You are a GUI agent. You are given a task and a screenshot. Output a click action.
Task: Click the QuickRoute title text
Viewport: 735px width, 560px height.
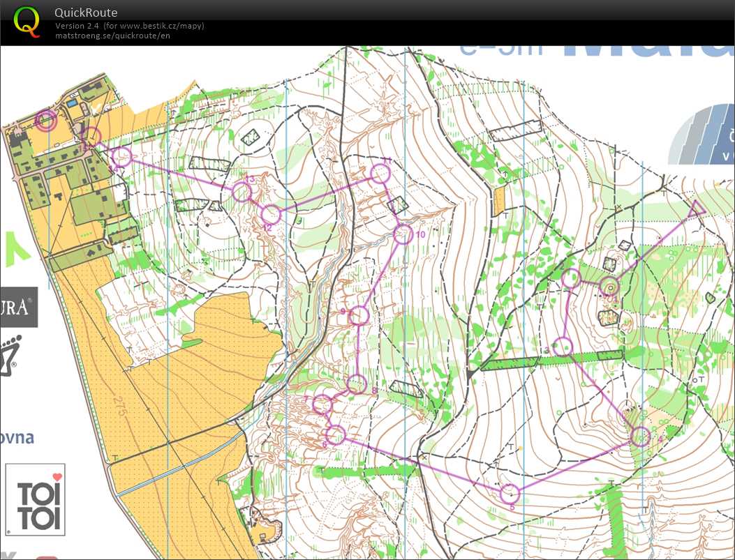click(87, 13)
